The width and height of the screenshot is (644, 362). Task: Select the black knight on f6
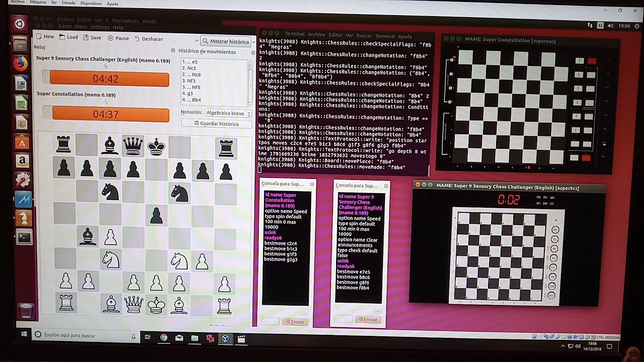point(179,192)
